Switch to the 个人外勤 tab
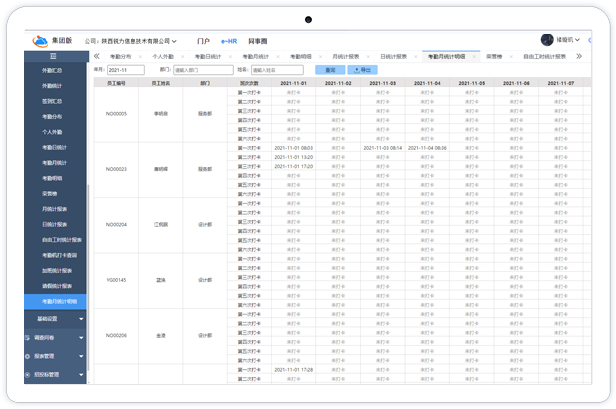Image resolution: width=616 pixels, height=409 pixels. [163, 57]
